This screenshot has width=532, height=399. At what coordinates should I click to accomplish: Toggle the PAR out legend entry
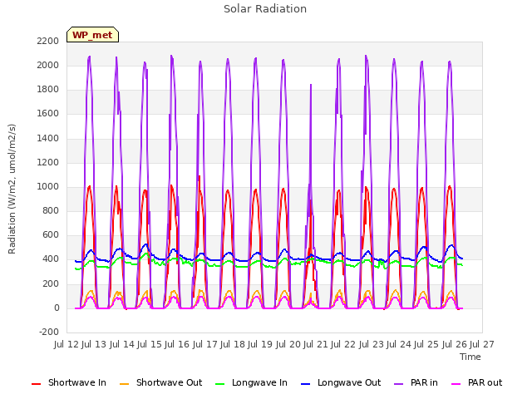click(476, 382)
